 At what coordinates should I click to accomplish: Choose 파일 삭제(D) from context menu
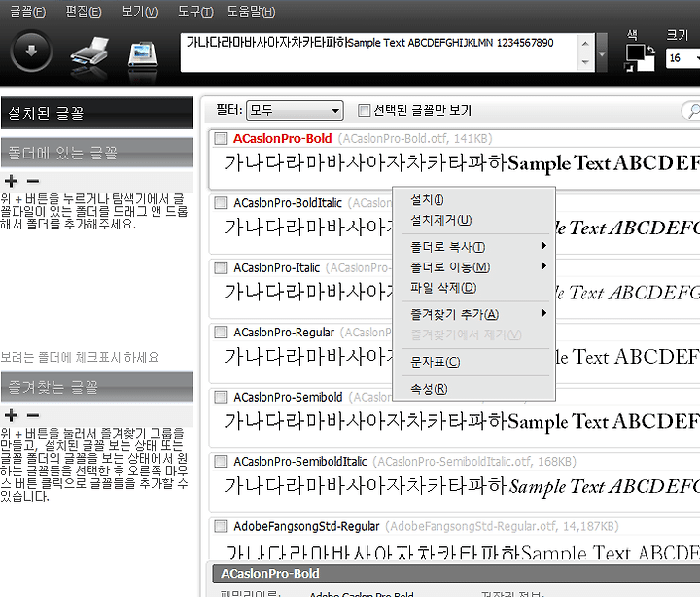[x=473, y=288]
